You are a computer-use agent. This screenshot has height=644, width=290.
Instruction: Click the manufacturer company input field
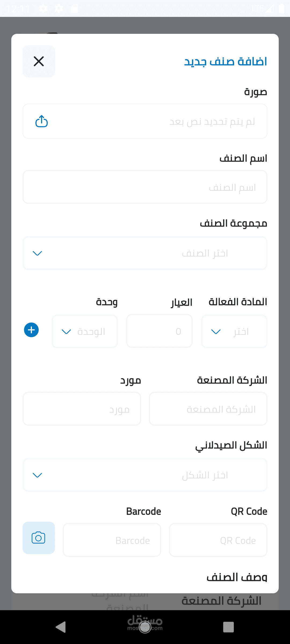208,409
